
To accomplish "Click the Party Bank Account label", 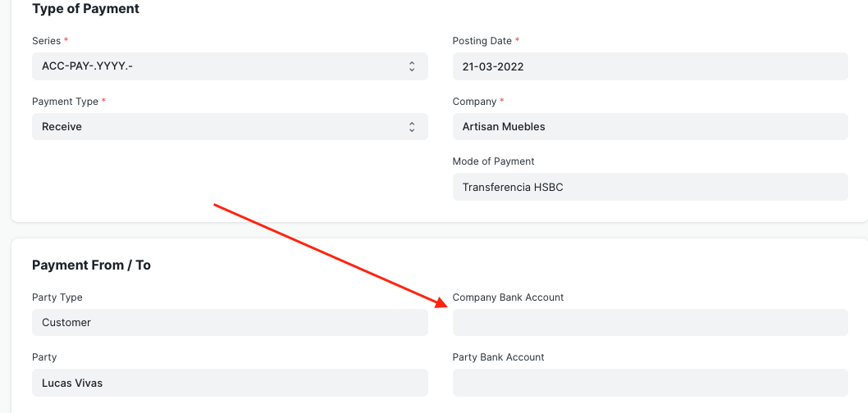I will 498,357.
